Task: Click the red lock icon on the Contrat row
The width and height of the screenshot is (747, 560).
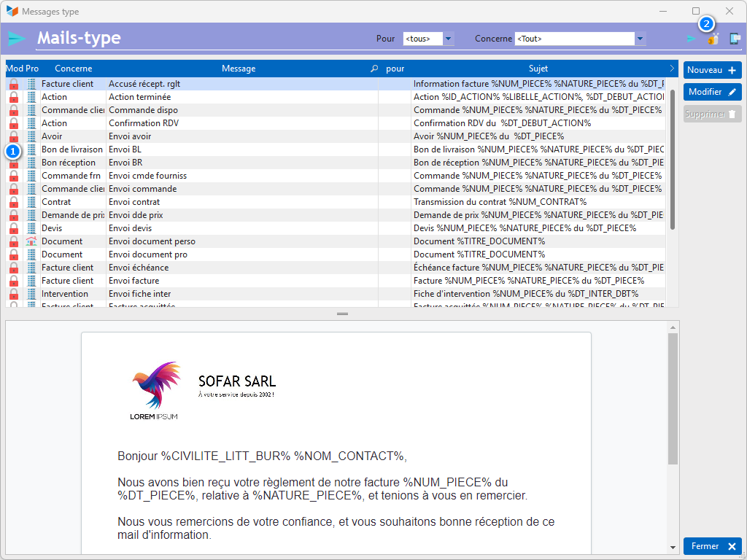Action: click(x=13, y=202)
